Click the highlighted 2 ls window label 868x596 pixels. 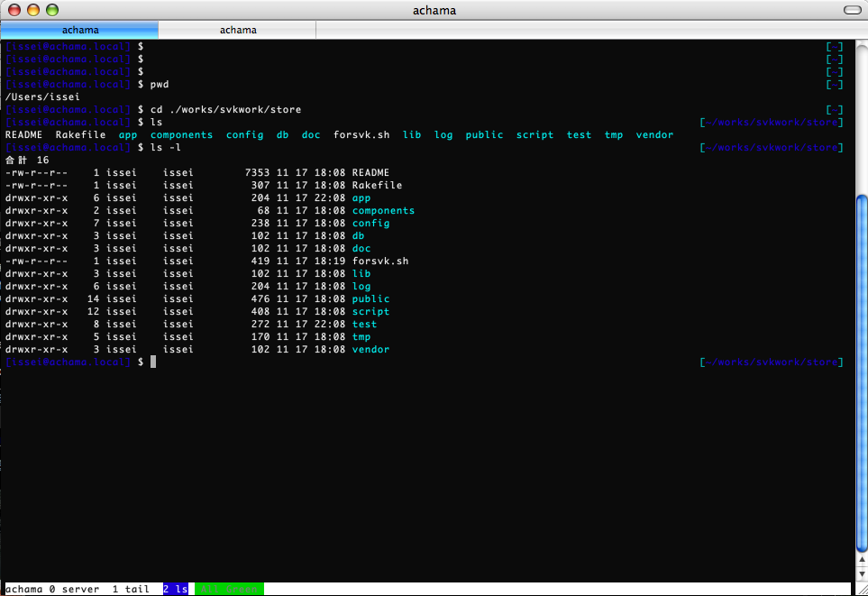pyautogui.click(x=176, y=589)
